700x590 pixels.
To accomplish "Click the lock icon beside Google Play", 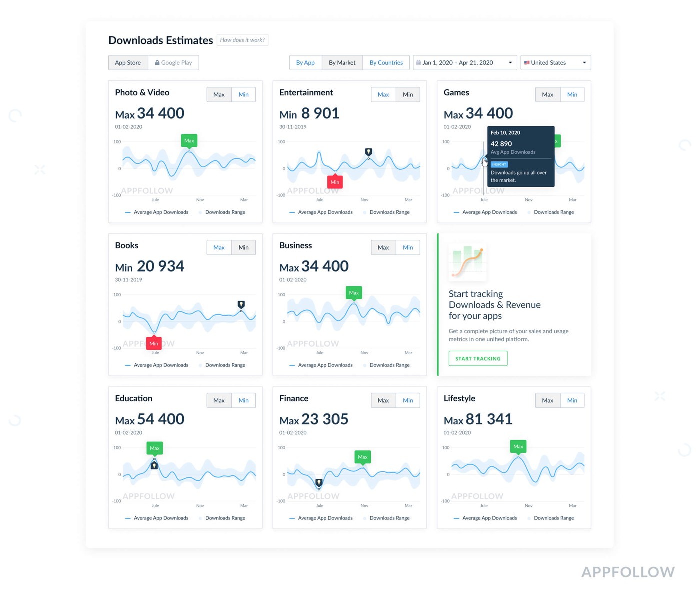I will 157,63.
